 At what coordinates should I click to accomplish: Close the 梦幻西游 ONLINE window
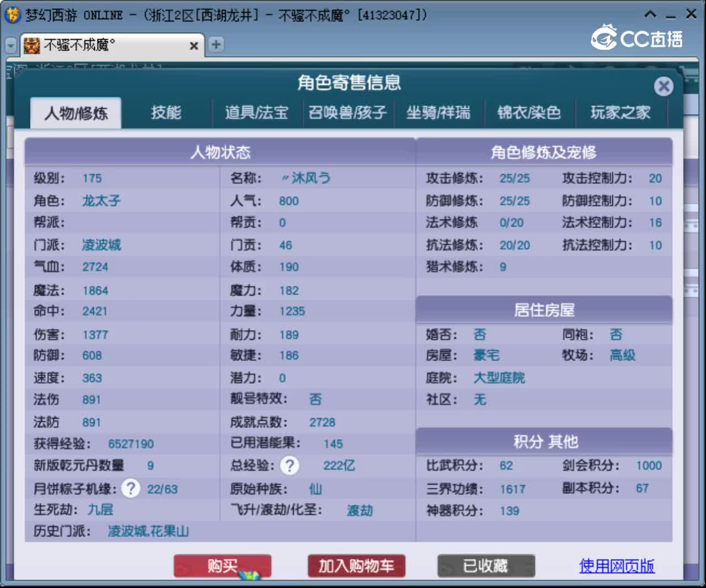point(691,14)
